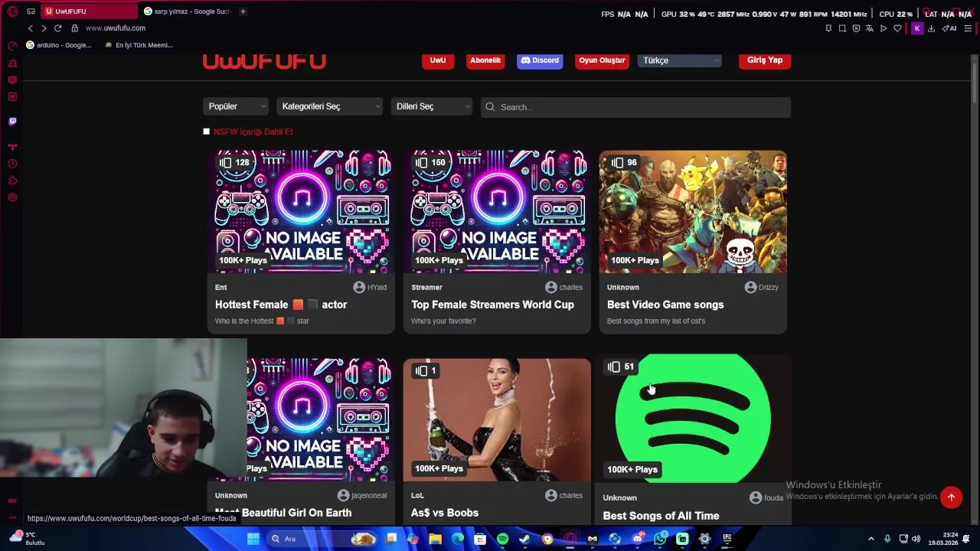Open the translate page icon in address bar
Viewport: 980px width, 551px height.
point(870,28)
